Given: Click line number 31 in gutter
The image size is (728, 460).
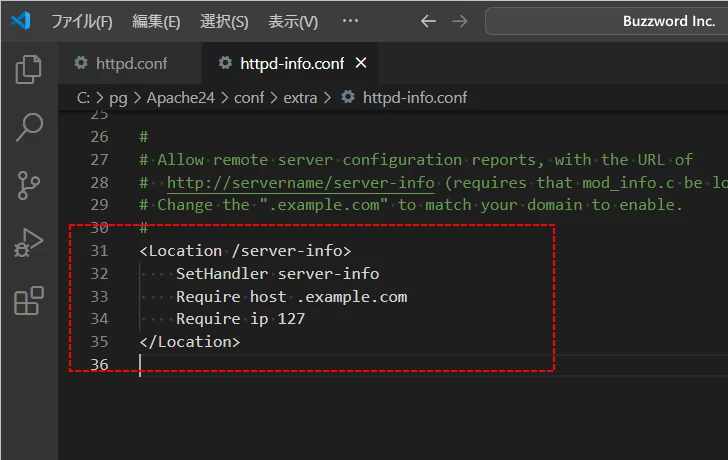Looking at the screenshot, I should [x=99, y=251].
